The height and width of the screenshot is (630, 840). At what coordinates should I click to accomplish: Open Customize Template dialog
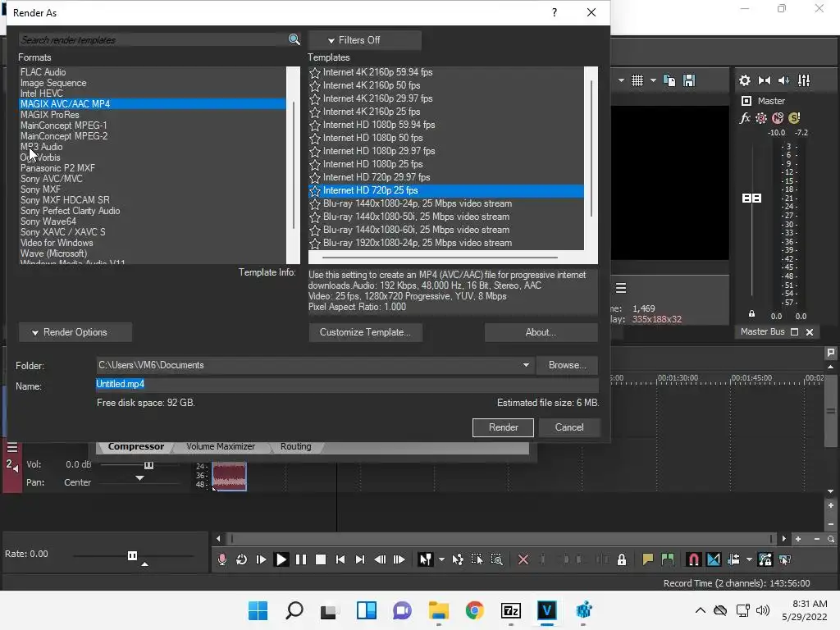(365, 332)
